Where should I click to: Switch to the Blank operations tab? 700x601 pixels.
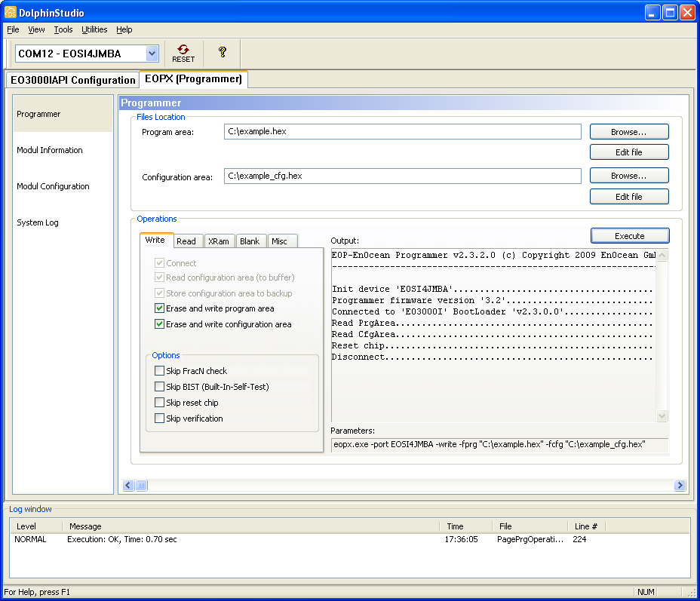[250, 241]
